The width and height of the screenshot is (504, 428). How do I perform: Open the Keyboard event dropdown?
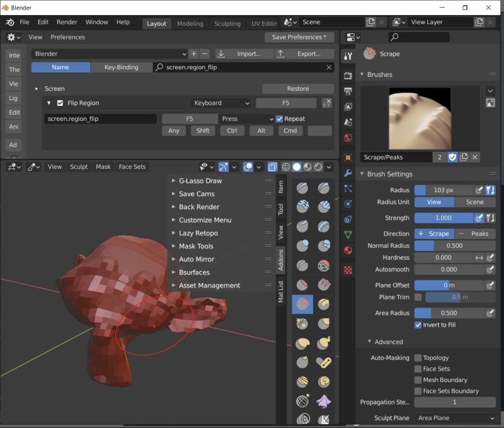coord(220,103)
